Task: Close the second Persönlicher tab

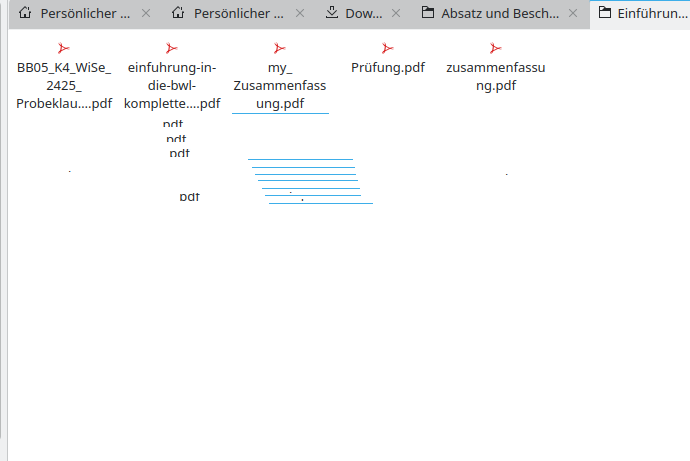Action: (298, 14)
